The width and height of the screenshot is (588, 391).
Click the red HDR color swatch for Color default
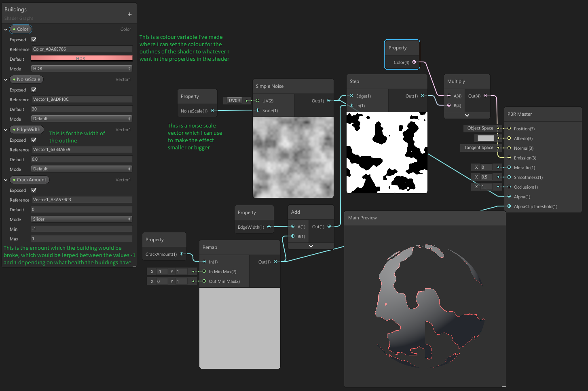81,58
